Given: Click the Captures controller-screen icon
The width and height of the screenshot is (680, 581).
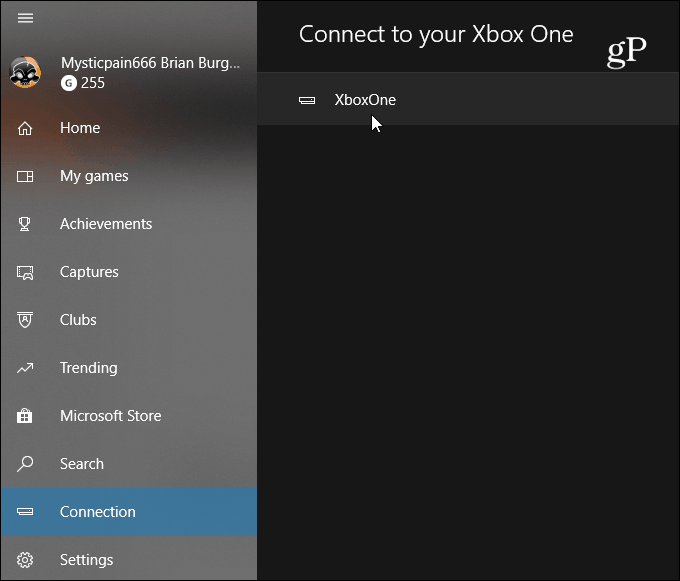Looking at the screenshot, I should pyautogui.click(x=25, y=273).
